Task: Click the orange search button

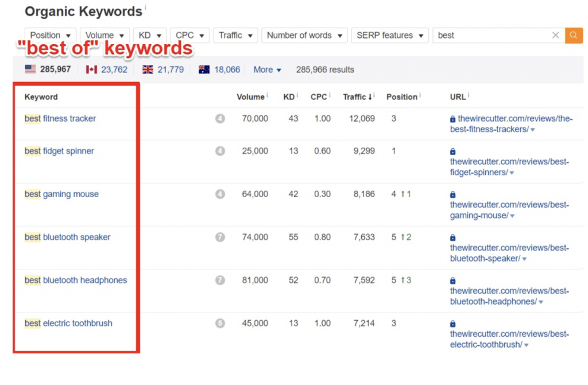Action: (573, 35)
